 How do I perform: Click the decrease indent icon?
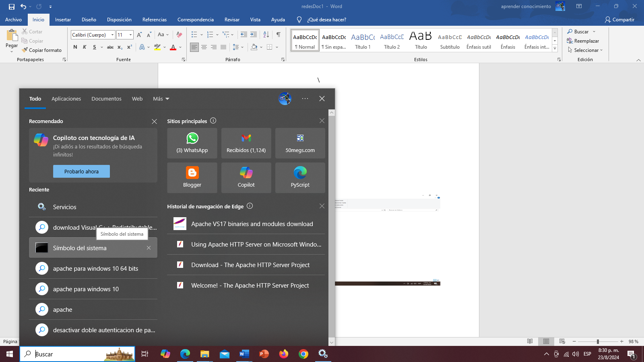pyautogui.click(x=244, y=35)
